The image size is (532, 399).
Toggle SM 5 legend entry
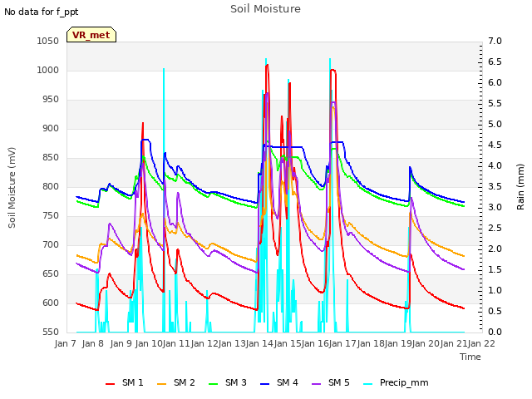pos(331,382)
